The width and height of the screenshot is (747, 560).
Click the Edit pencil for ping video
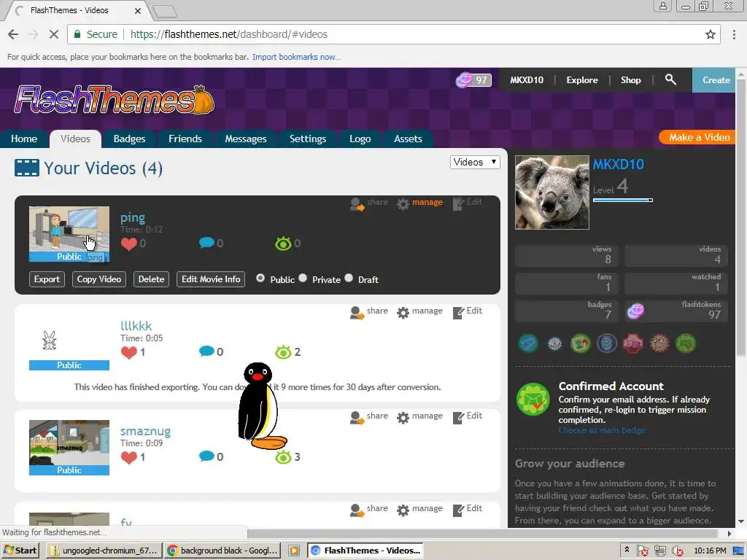(x=458, y=204)
